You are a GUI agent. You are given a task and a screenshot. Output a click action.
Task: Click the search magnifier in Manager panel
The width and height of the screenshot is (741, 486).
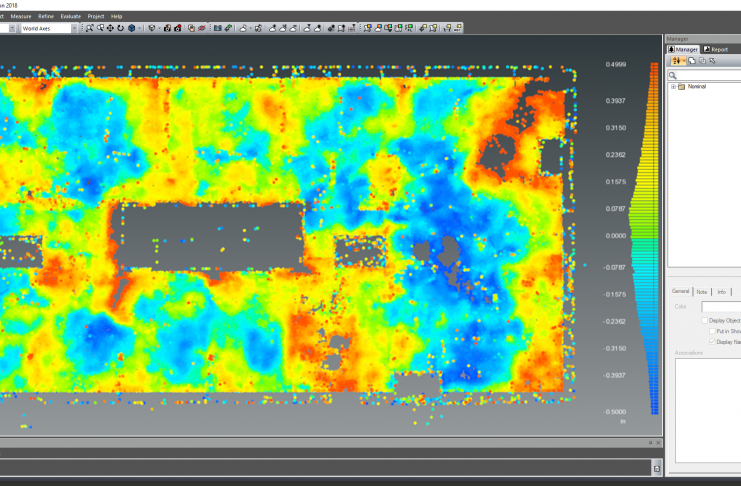coord(674,75)
